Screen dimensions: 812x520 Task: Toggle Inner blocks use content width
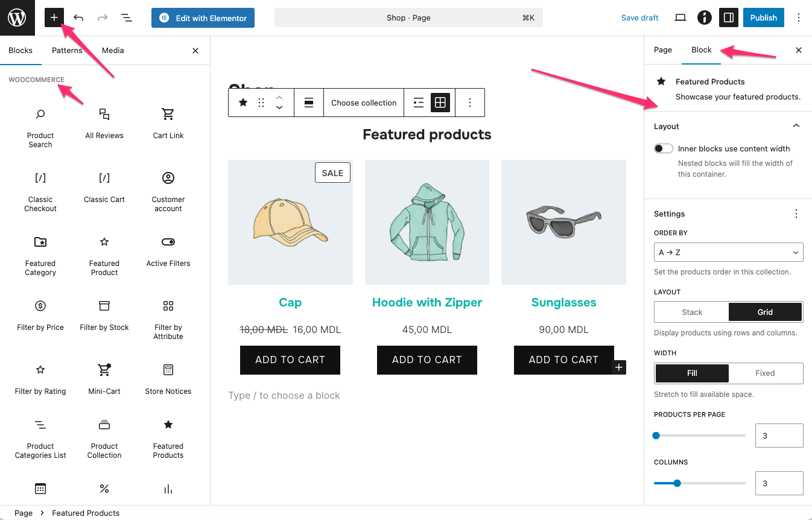[664, 148]
